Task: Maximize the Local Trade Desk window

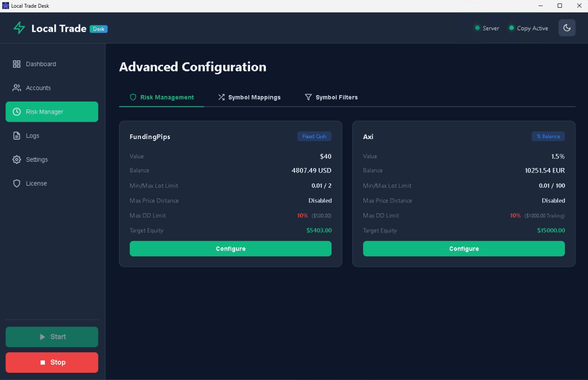Action: click(560, 5)
